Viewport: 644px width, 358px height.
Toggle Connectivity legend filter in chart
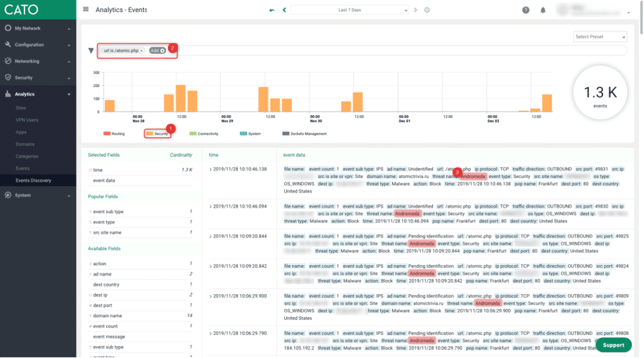(x=204, y=134)
